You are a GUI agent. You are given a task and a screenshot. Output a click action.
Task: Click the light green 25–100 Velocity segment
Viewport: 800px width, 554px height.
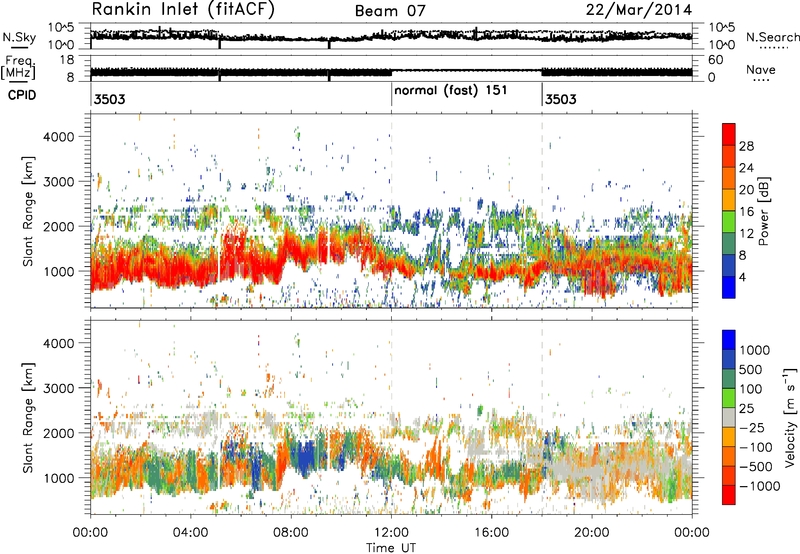[729, 398]
